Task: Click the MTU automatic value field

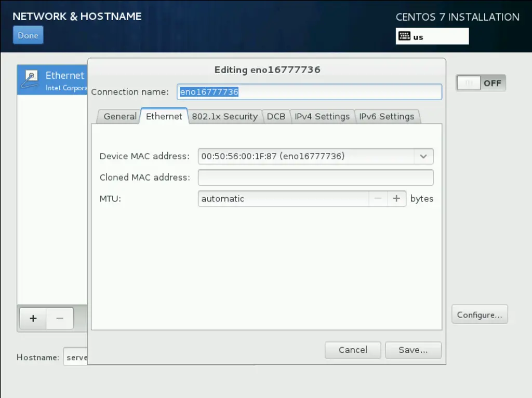Action: click(283, 199)
